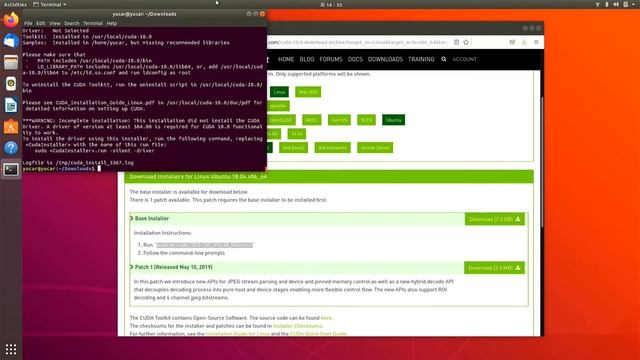
Task: Open the Terminal menu in the menubar
Action: tap(93, 24)
